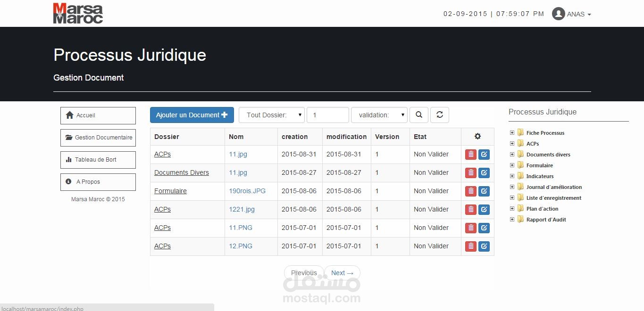The height and width of the screenshot is (311, 644).
Task: Click Ajouter un Document button
Action: coord(192,115)
